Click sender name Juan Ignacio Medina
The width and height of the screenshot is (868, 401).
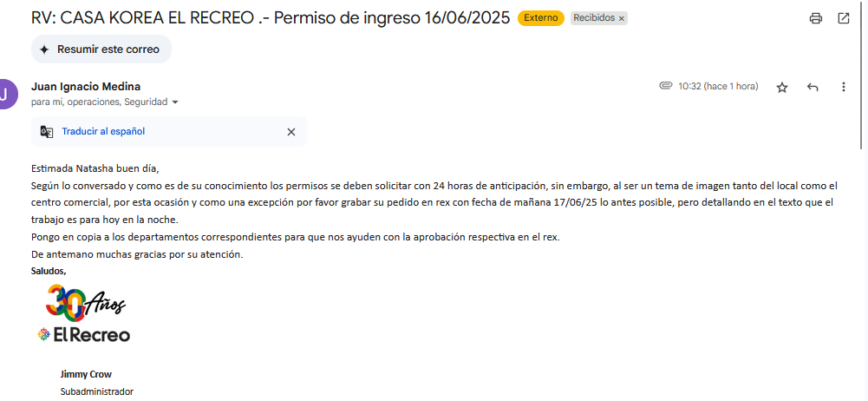86,87
